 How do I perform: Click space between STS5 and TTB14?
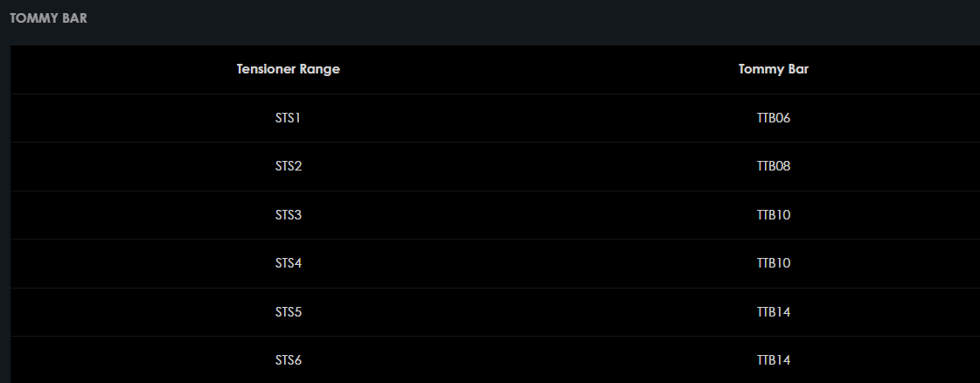click(x=525, y=312)
